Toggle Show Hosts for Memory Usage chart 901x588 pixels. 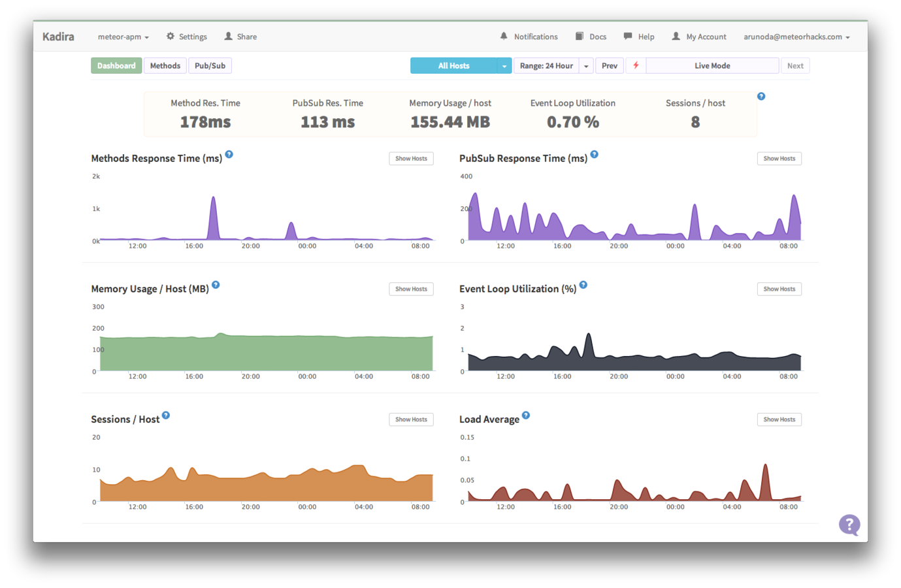click(x=411, y=289)
